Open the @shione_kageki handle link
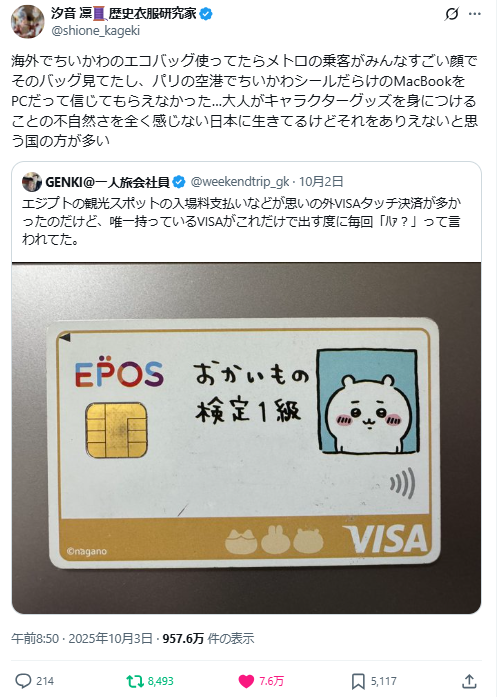 tap(96, 31)
